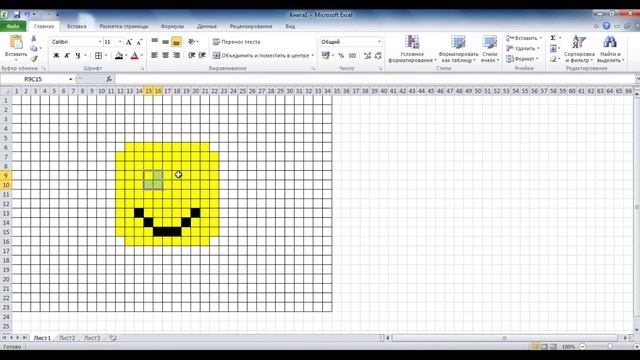The width and height of the screenshot is (640, 360).
Task: Click Удалить in the cells group
Action: pos(523,49)
